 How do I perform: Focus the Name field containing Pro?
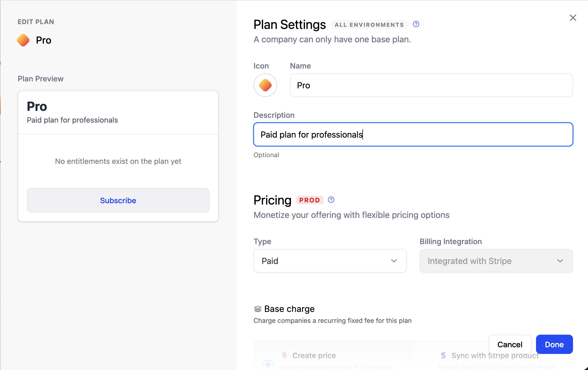pyautogui.click(x=431, y=85)
